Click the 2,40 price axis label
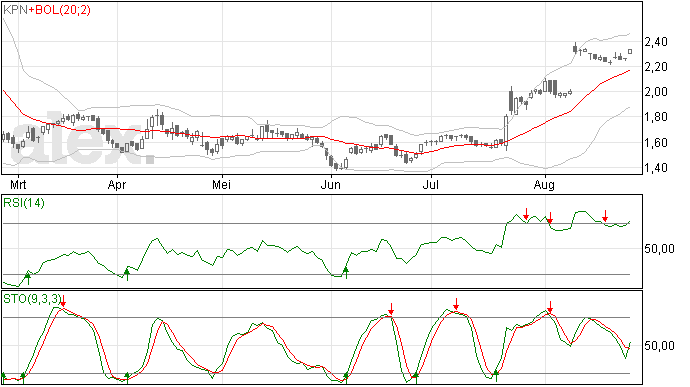This screenshot has height=387, width=690. 656,42
